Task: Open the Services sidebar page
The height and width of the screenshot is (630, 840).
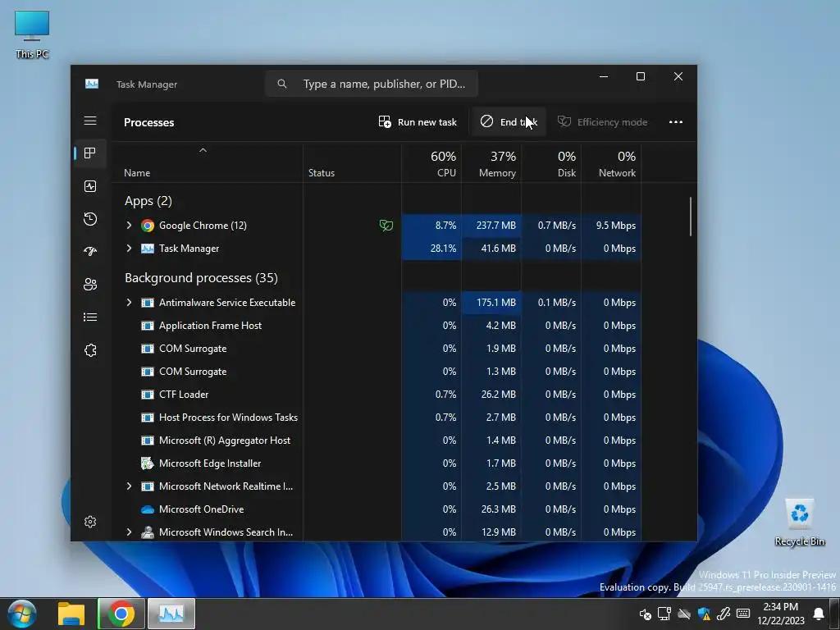Action: [x=90, y=349]
